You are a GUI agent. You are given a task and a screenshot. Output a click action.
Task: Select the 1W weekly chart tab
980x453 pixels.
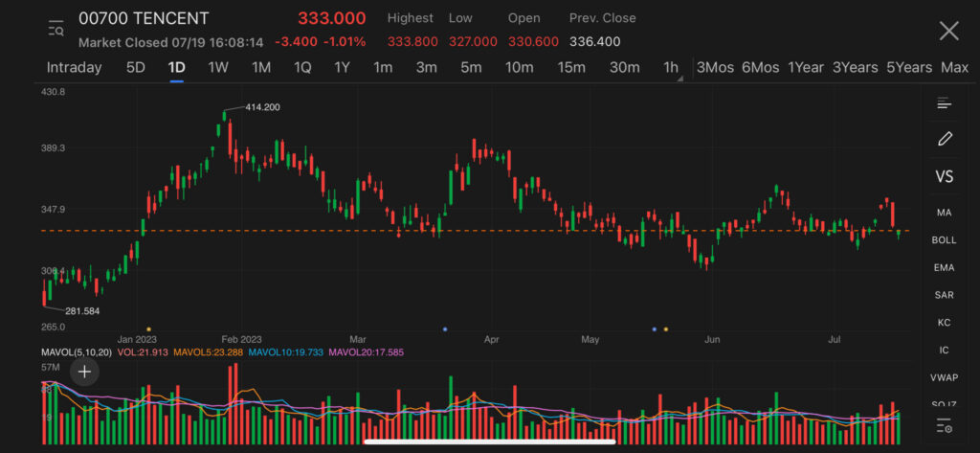pos(218,68)
